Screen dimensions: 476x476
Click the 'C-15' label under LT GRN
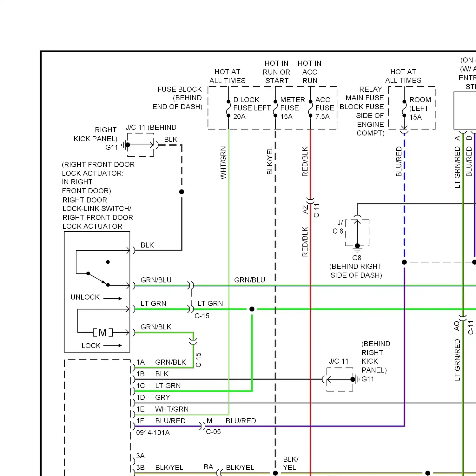(202, 316)
